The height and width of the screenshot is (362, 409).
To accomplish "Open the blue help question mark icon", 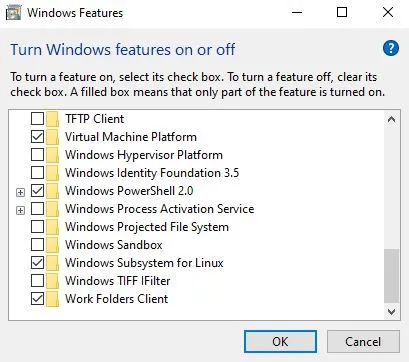I will click(x=391, y=49).
